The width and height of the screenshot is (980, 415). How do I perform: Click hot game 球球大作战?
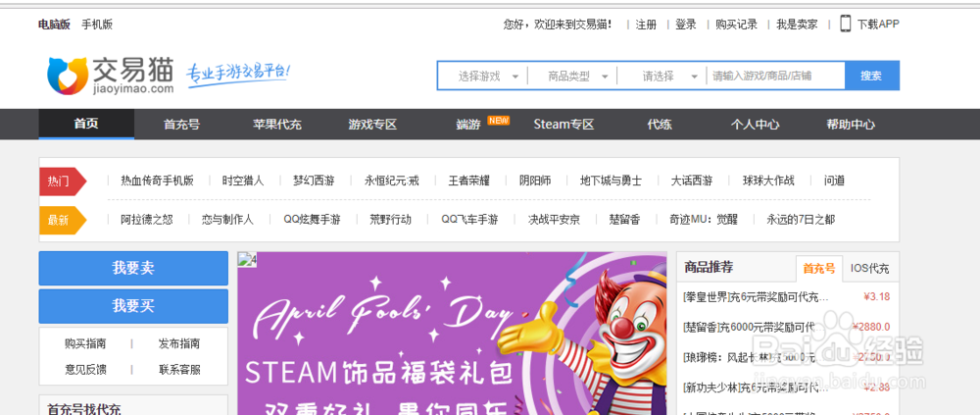point(768,181)
